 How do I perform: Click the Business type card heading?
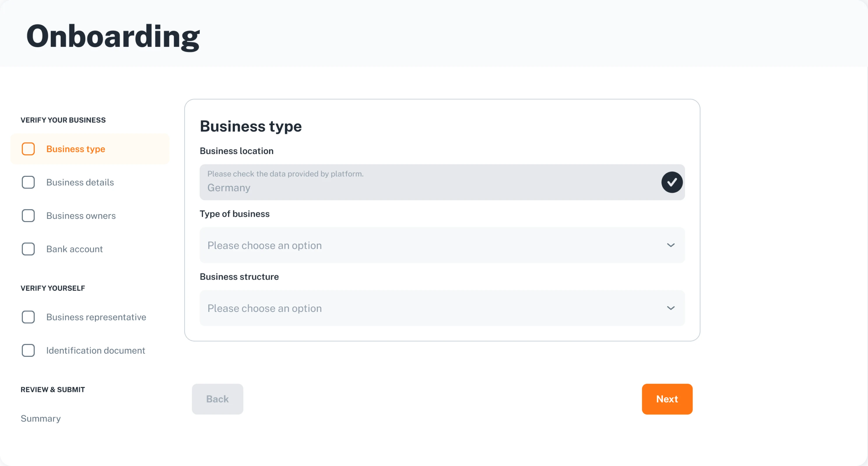(251, 126)
